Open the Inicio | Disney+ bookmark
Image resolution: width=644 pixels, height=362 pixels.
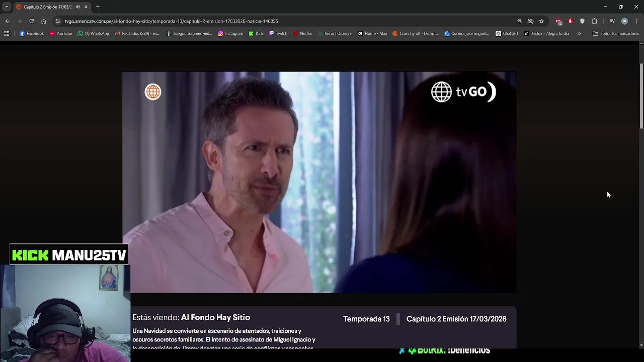pos(335,34)
